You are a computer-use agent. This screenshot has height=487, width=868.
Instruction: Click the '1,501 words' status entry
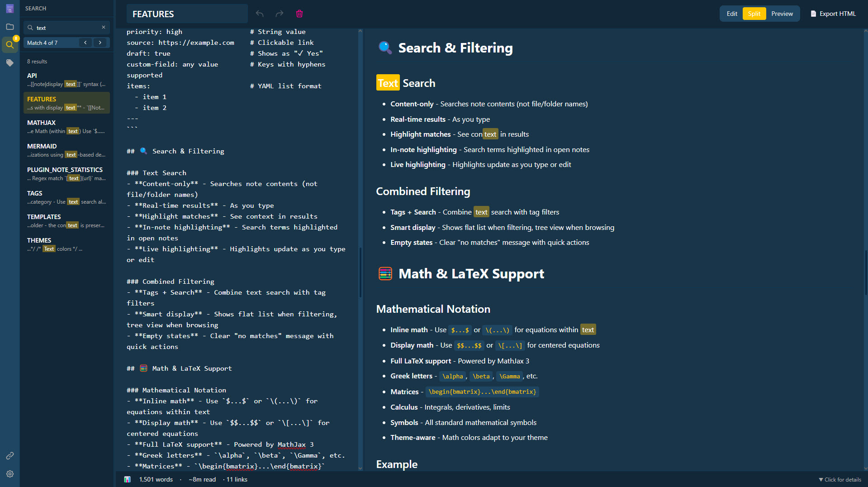(x=156, y=479)
